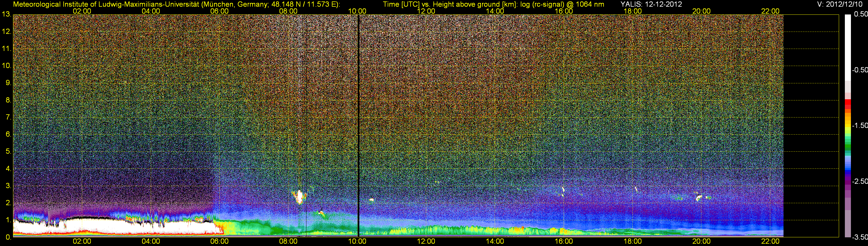
Task: Click the color scale value 0.50
Action: coord(860,14)
